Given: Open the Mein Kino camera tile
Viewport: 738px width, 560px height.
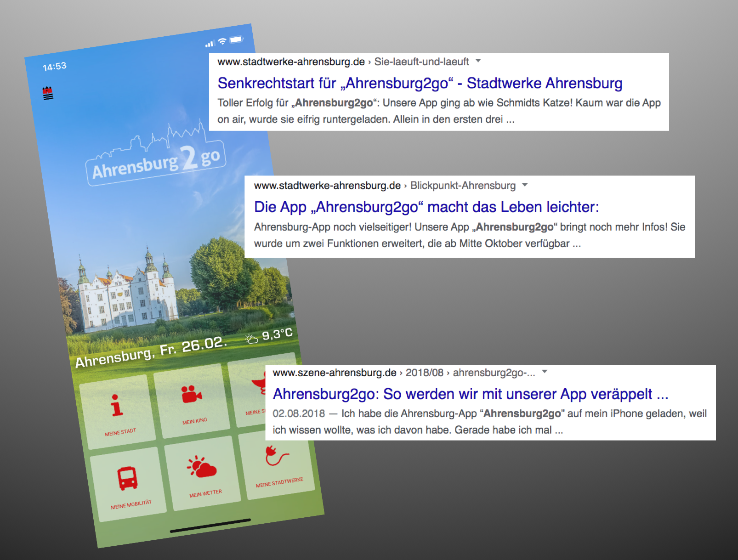Looking at the screenshot, I should [x=192, y=401].
